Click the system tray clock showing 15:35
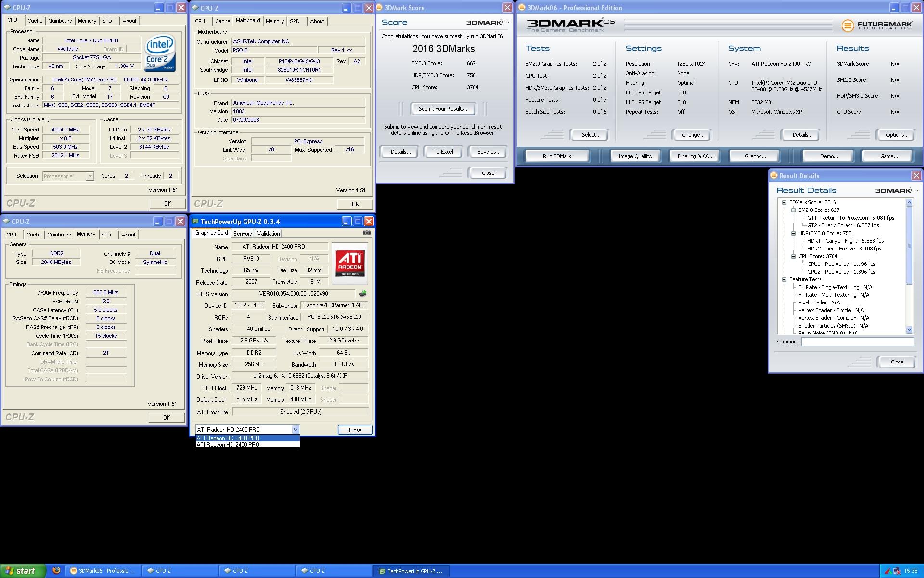 [911, 571]
